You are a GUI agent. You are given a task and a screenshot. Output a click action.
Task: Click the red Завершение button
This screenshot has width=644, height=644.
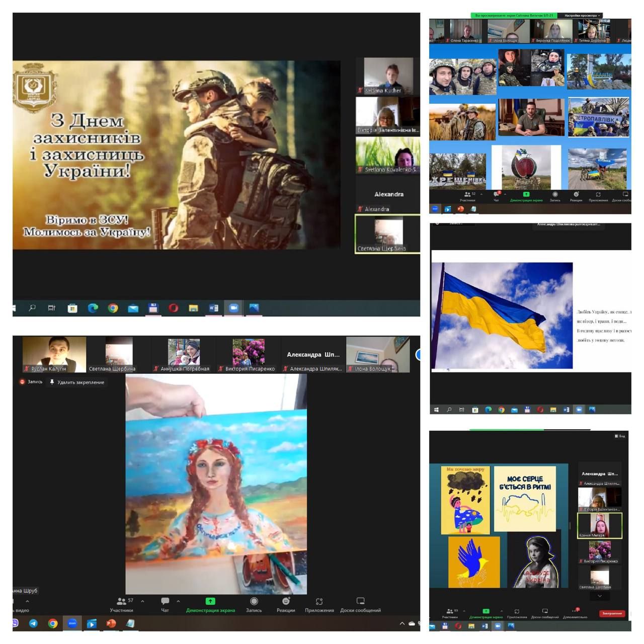click(x=612, y=613)
